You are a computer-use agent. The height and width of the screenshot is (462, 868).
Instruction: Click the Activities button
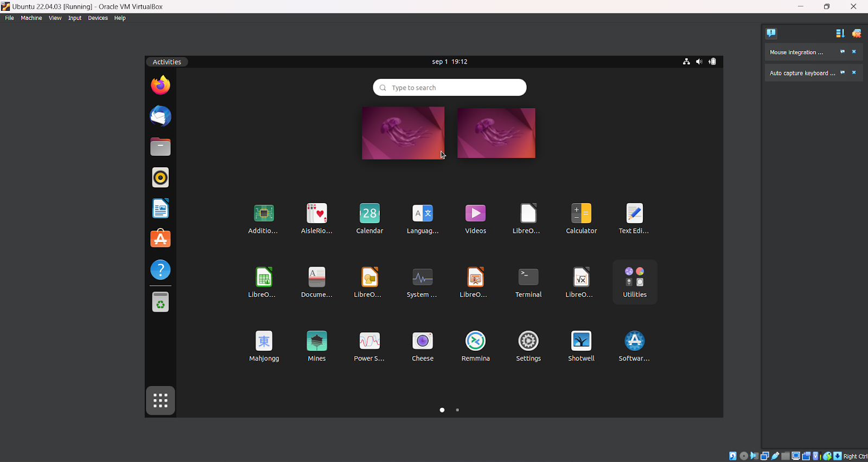(x=167, y=62)
